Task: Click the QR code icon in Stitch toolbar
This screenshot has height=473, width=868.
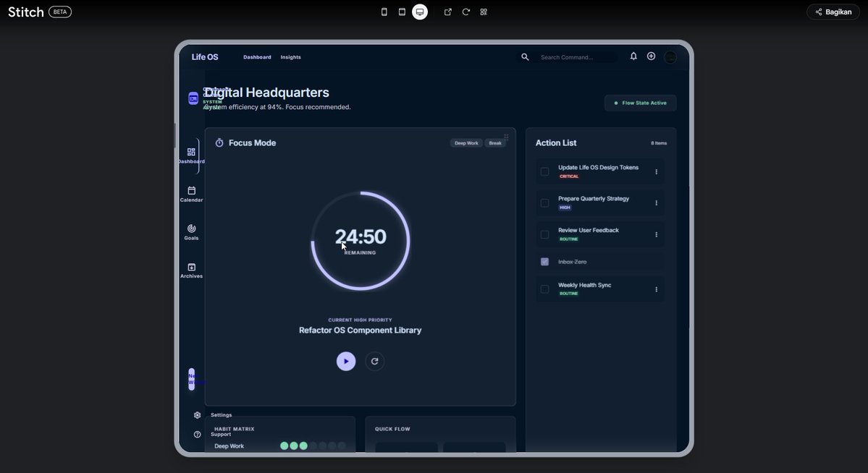Action: (x=484, y=12)
